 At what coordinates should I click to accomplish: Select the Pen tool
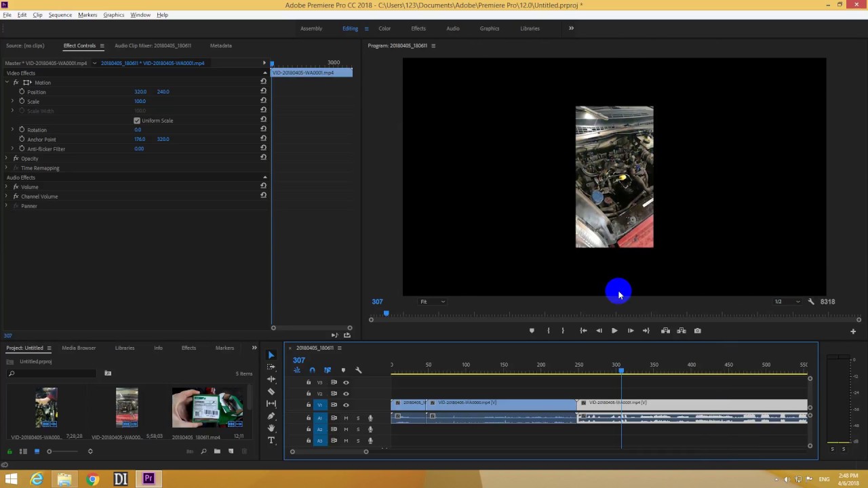pyautogui.click(x=271, y=416)
